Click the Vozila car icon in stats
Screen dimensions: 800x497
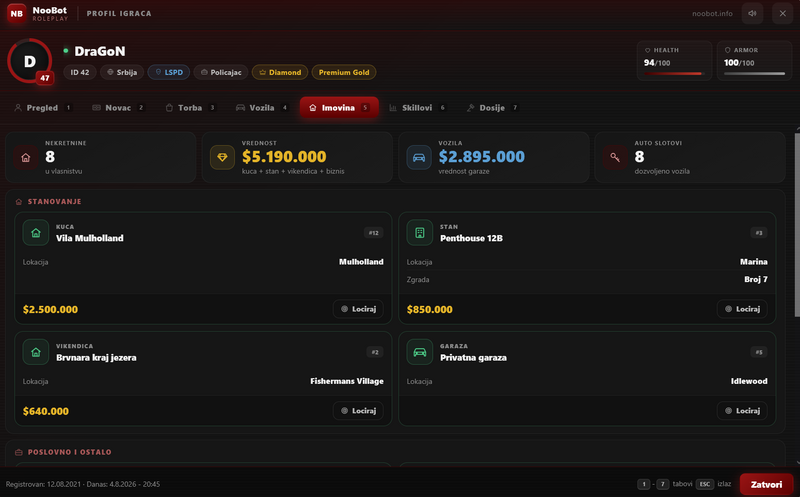(x=418, y=158)
